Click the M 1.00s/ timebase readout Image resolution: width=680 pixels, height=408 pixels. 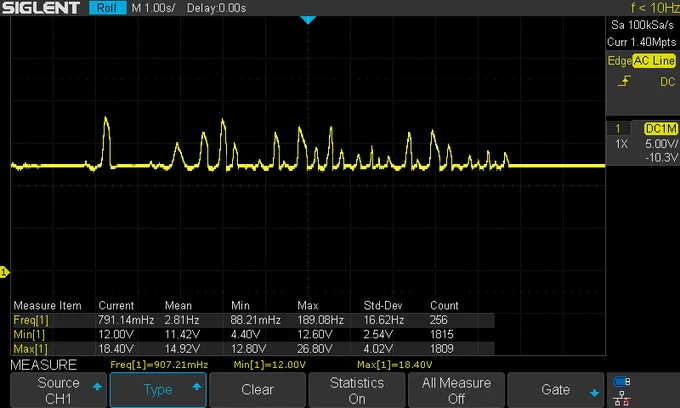153,8
